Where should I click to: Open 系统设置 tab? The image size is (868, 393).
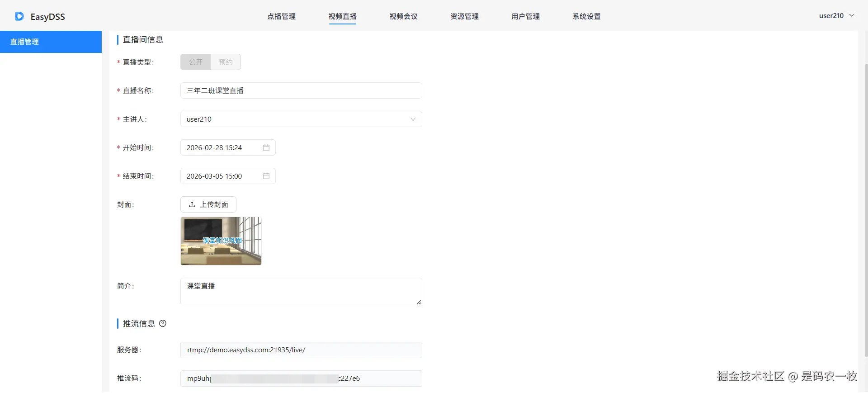point(586,16)
